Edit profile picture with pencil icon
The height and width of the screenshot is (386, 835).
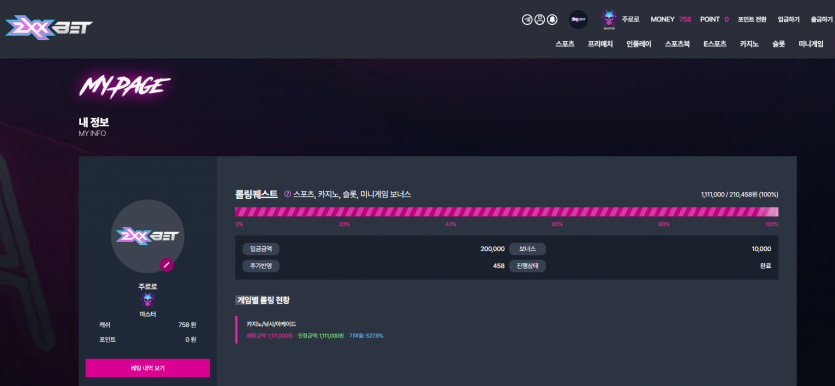click(x=167, y=264)
